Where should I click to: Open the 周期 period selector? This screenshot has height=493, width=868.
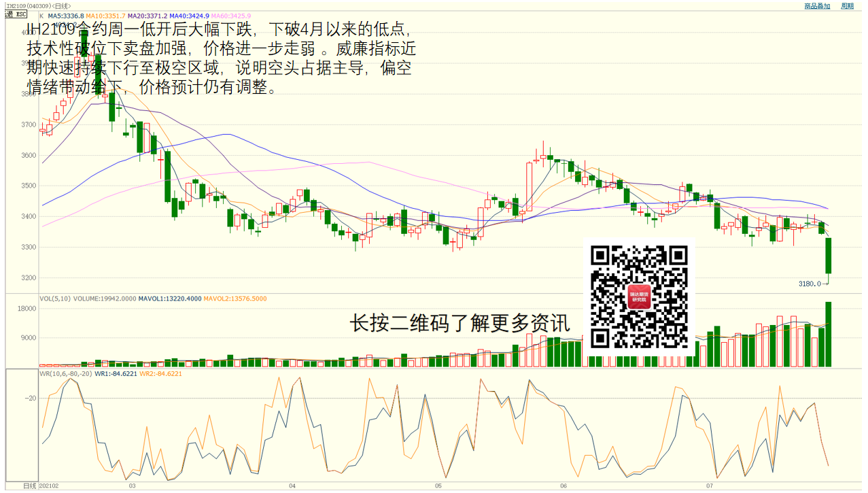click(x=847, y=6)
